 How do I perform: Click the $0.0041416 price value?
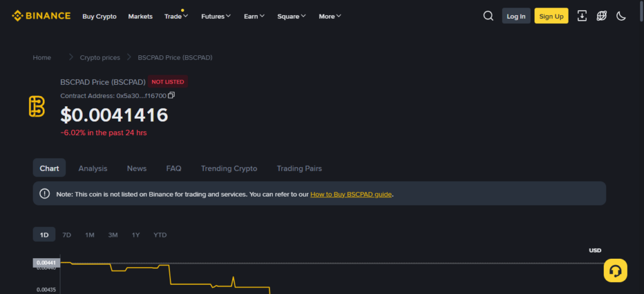click(114, 115)
